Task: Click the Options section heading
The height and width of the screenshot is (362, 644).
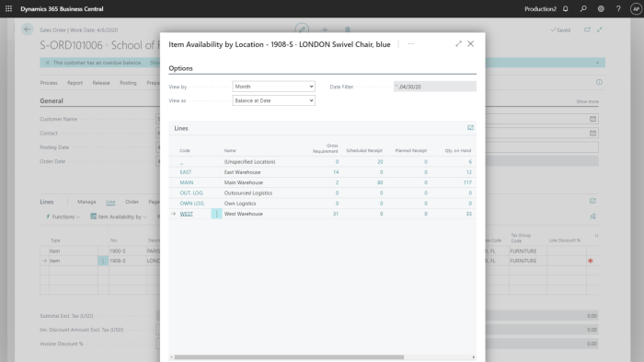Action: tap(180, 68)
